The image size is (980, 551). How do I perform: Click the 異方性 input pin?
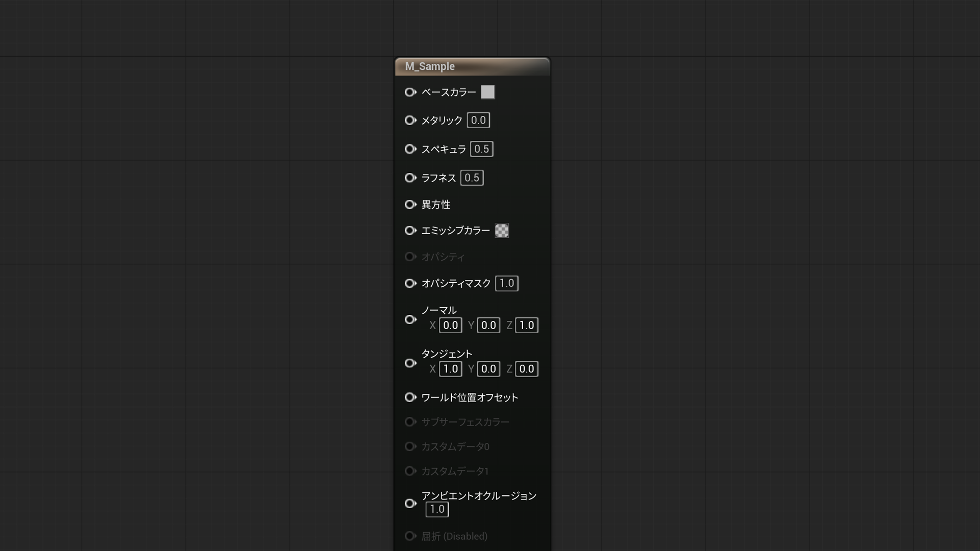410,205
